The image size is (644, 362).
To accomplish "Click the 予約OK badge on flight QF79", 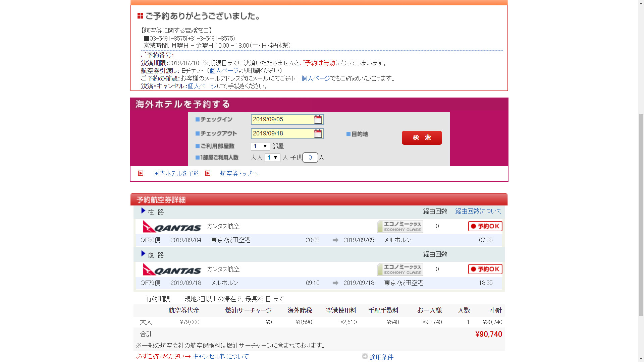I will pyautogui.click(x=485, y=269).
